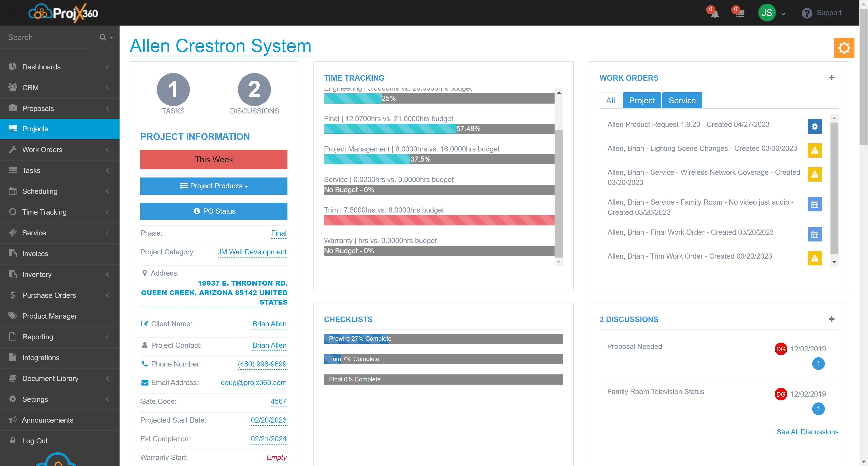This screenshot has width=868, height=466.
Task: Click the hamburger menu icon
Action: (12, 12)
